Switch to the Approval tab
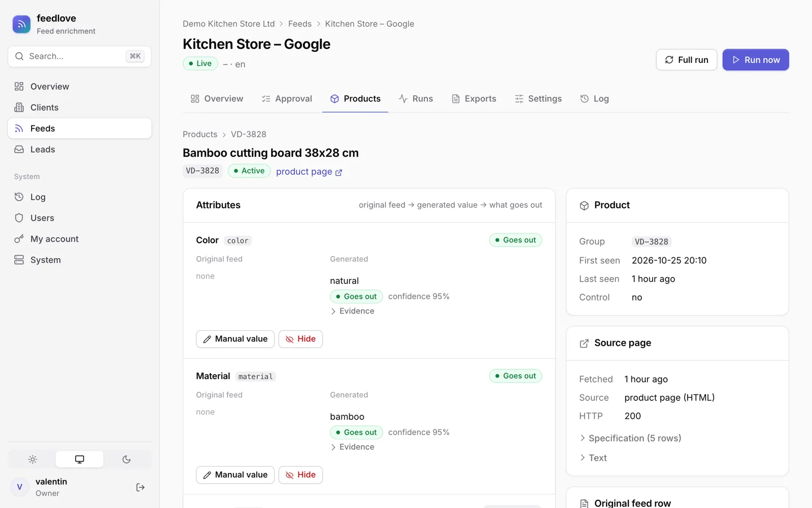 pyautogui.click(x=287, y=99)
